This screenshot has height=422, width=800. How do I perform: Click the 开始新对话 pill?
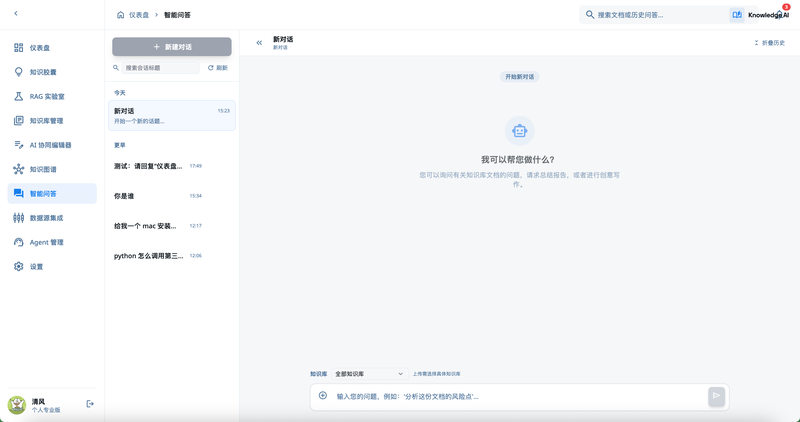click(x=519, y=77)
